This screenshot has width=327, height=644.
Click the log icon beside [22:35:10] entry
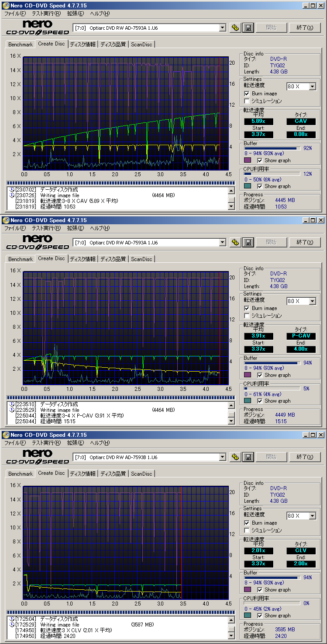[12, 404]
